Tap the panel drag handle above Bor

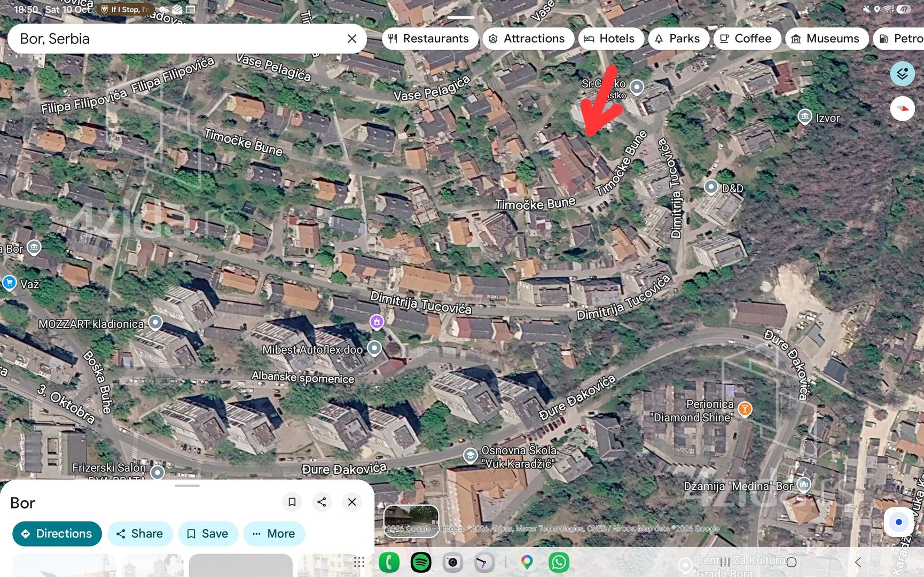[x=187, y=486]
